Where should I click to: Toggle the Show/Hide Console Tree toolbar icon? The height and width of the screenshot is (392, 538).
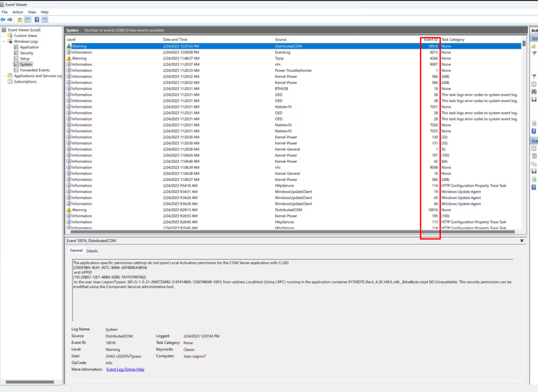point(27,19)
